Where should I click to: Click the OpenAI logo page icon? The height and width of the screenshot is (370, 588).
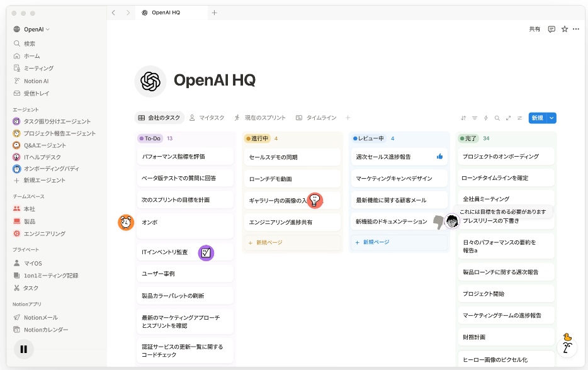tap(150, 81)
